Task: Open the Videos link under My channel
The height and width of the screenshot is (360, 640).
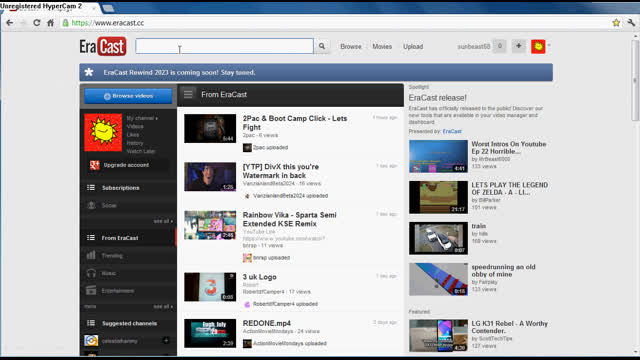Action: [135, 127]
